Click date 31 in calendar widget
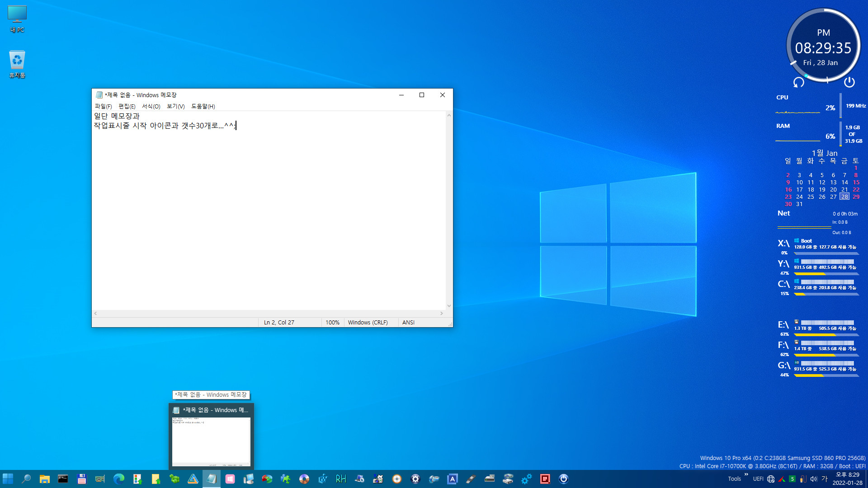 point(799,204)
